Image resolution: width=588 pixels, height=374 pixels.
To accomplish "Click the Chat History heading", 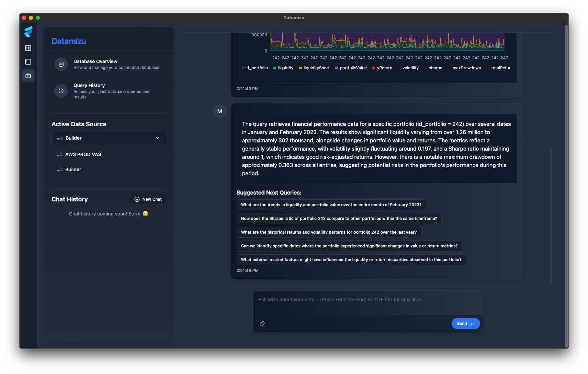I will pos(70,199).
